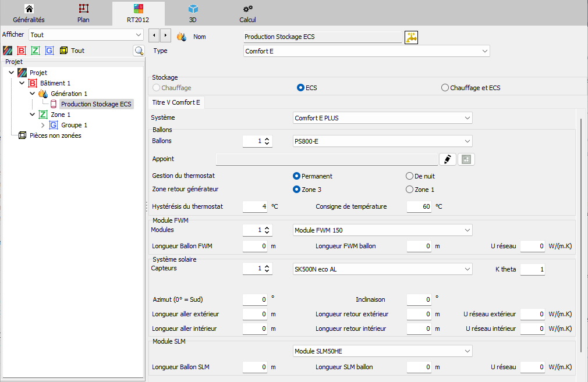Viewport: 588px width, 382px height.
Task: Select Pièces non zonées in tree
Action: point(55,135)
